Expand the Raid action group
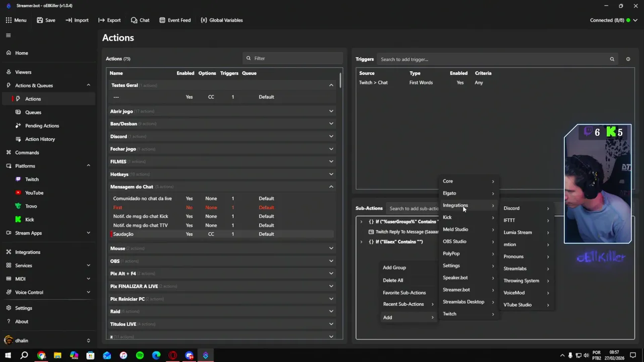Image resolution: width=644 pixels, height=362 pixels. pyautogui.click(x=331, y=311)
